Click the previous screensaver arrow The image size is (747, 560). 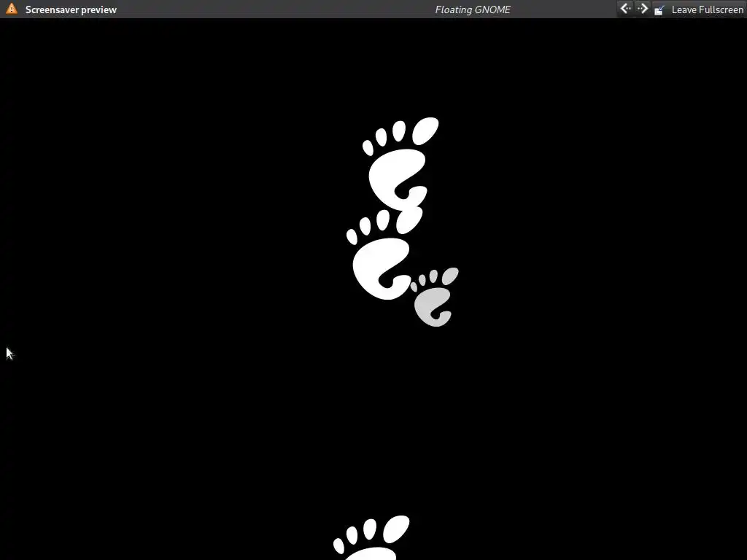(x=625, y=9)
